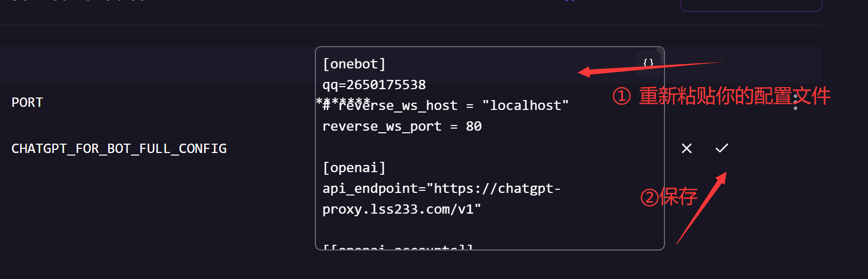Save the config with the checkmark icon

click(721, 148)
